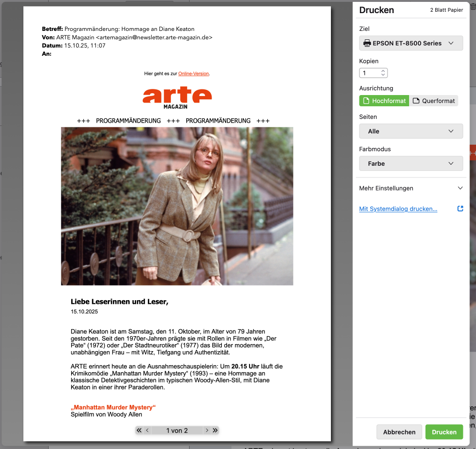Jump to last page of preview
Image resolution: width=476 pixels, height=449 pixels.
point(215,430)
